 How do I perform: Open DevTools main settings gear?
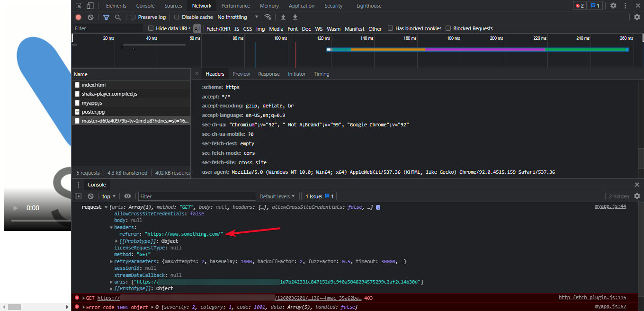pyautogui.click(x=613, y=6)
